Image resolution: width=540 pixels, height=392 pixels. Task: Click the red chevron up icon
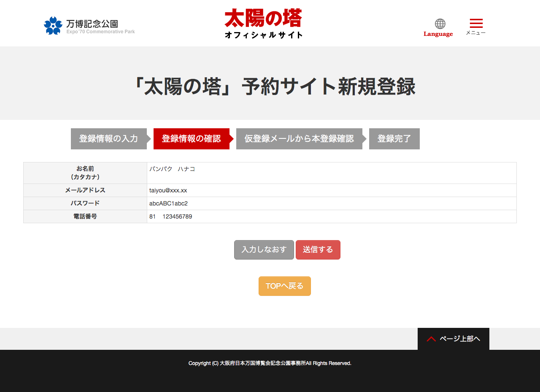(431, 339)
